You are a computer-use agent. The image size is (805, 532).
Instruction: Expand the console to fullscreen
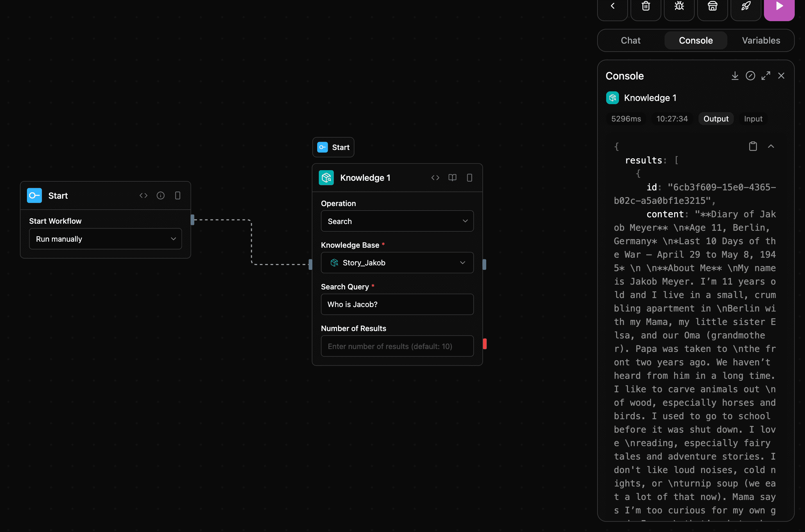pos(766,76)
